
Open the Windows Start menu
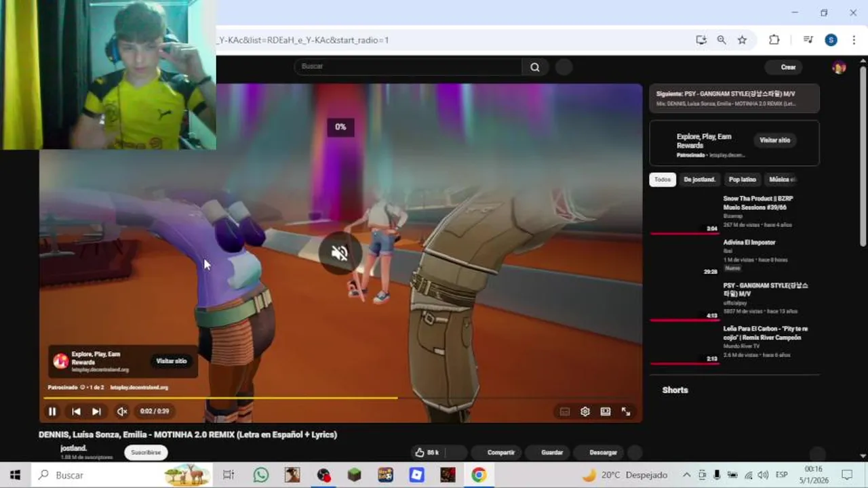click(15, 475)
